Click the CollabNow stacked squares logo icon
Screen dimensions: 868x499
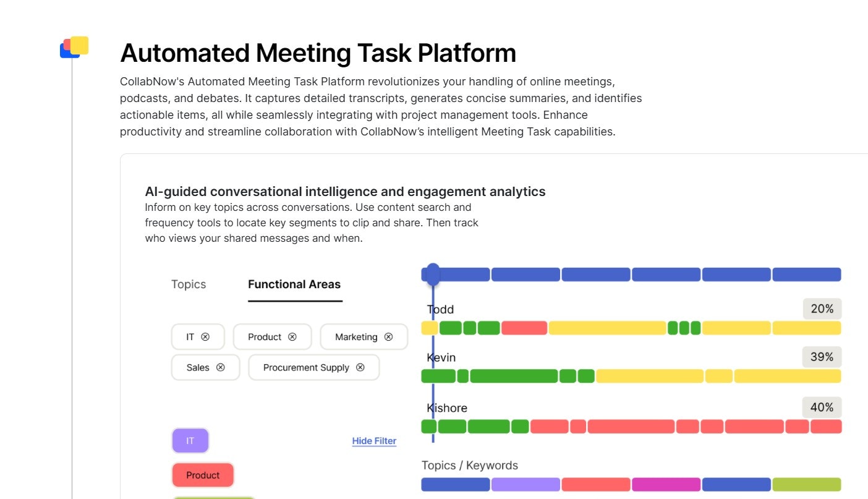click(74, 47)
